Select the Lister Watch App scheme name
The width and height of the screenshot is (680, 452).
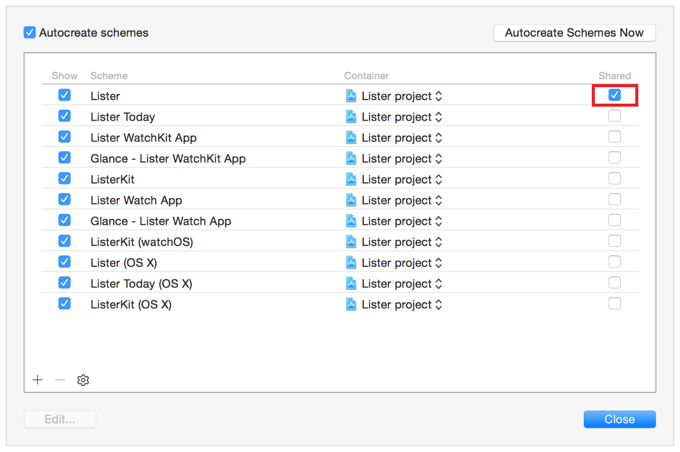coord(136,200)
